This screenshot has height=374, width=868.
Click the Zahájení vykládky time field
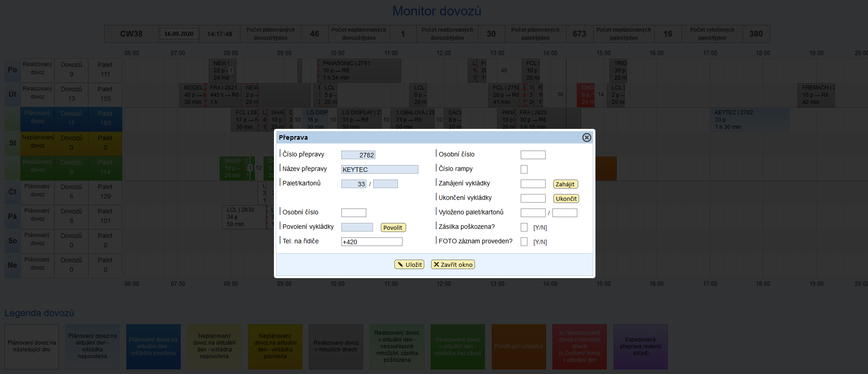point(533,184)
